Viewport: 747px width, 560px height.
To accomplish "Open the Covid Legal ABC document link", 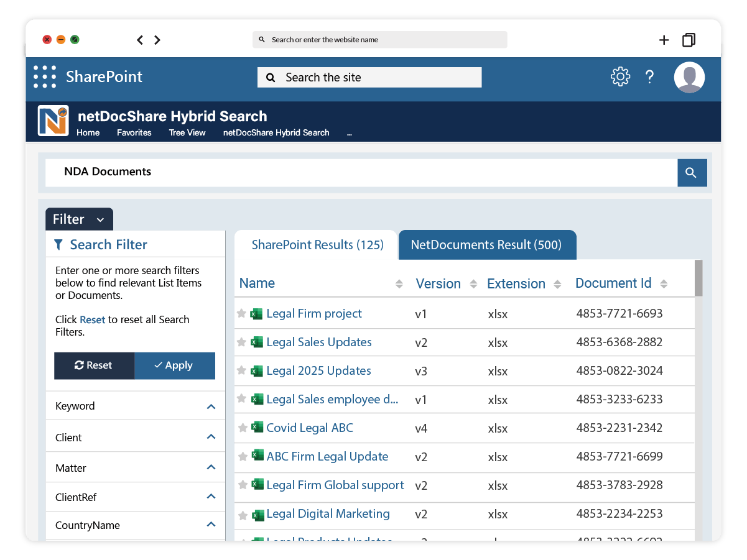I will [310, 428].
